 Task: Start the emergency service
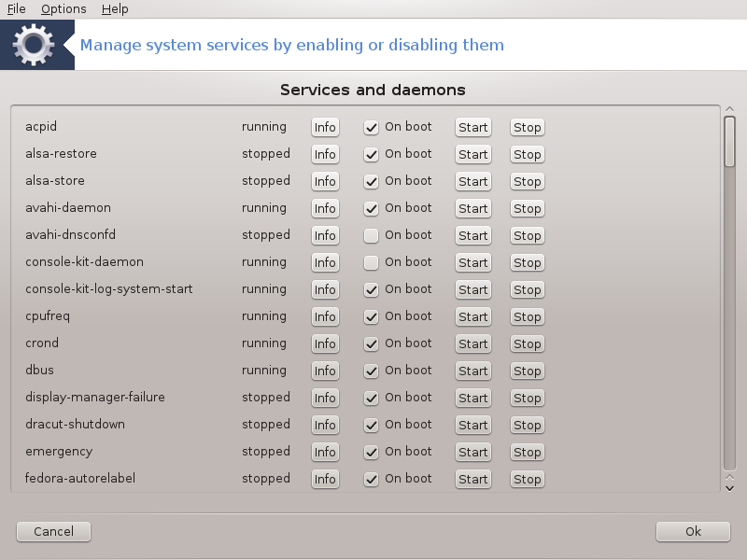(473, 452)
